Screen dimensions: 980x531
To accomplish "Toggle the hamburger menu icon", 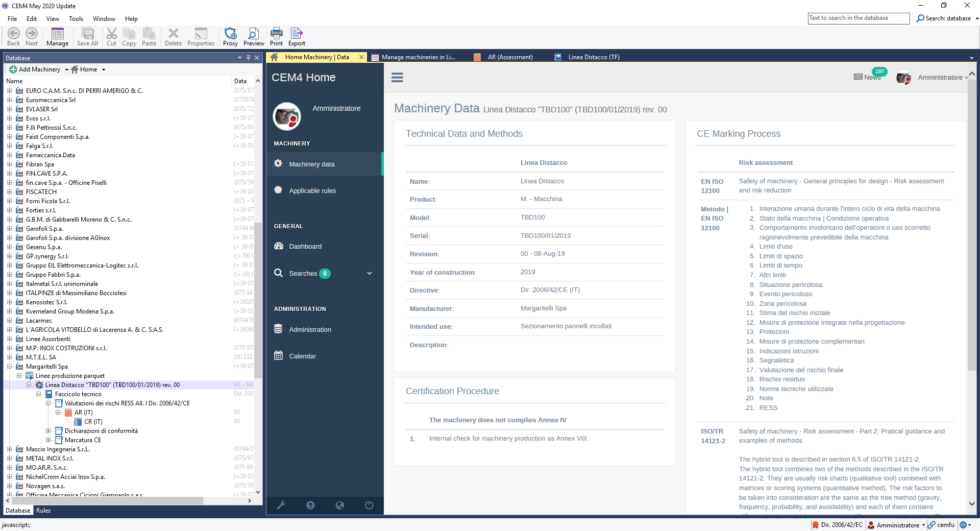I will click(397, 78).
